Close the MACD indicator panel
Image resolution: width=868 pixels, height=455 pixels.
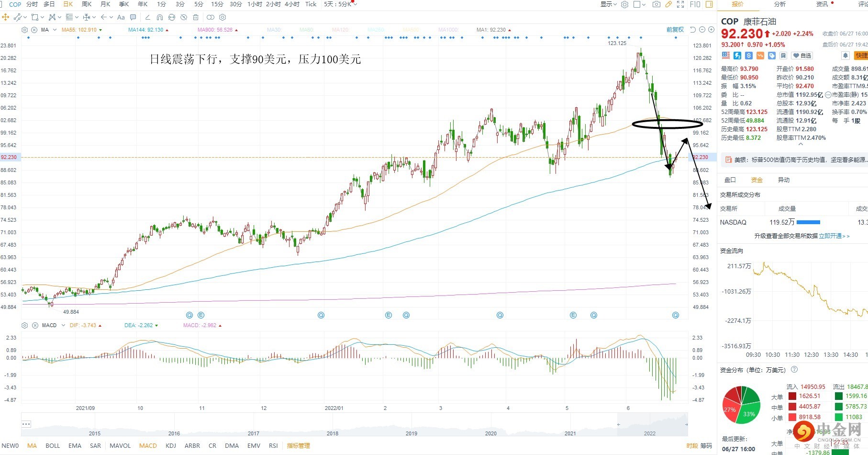[x=35, y=325]
